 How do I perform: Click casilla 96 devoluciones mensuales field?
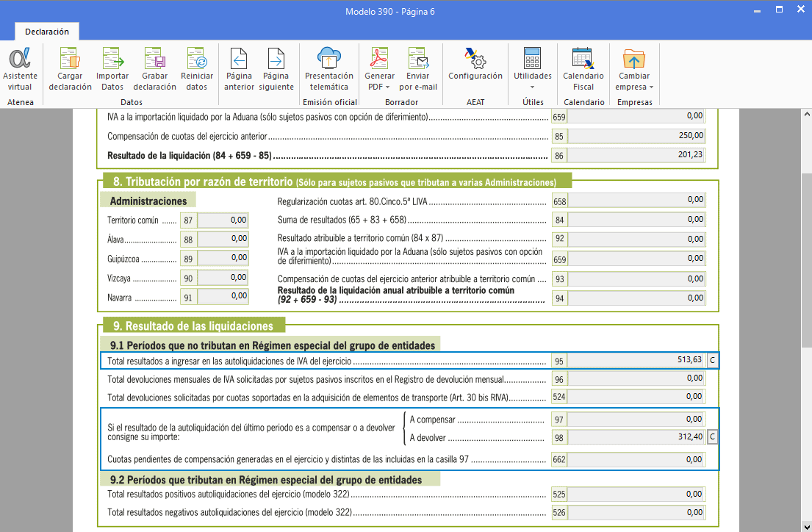[x=636, y=378]
